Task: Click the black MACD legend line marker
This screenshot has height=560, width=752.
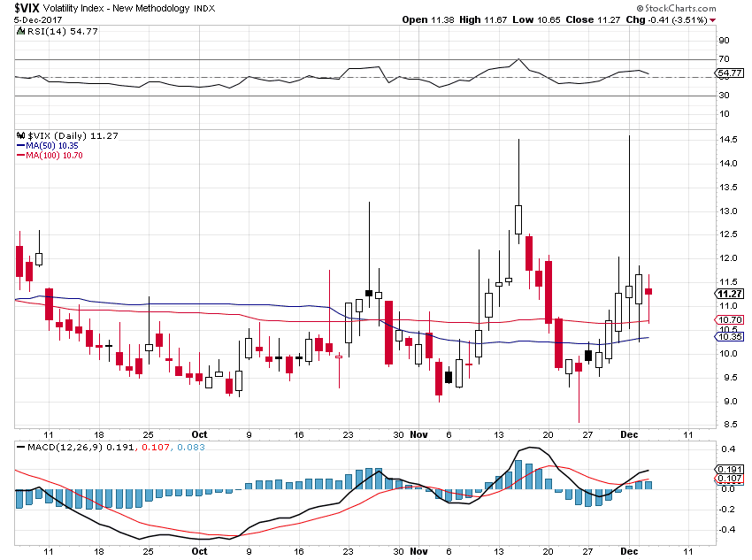Action: (x=20, y=448)
